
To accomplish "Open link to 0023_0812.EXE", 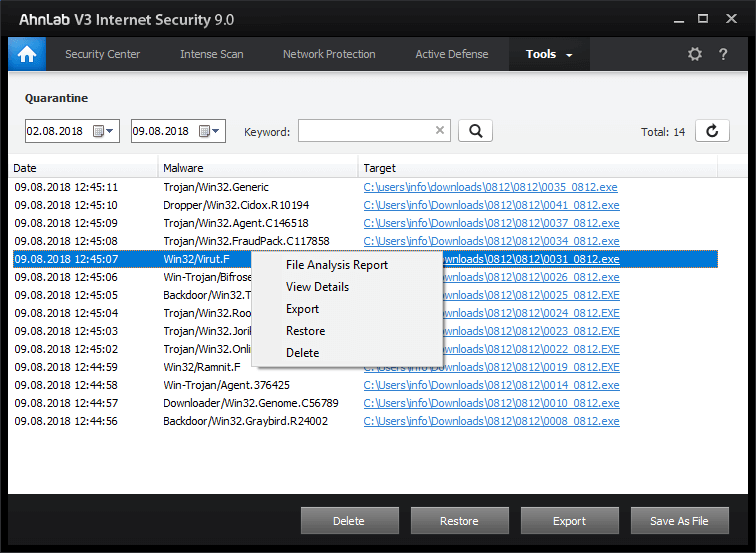I will click(531, 331).
